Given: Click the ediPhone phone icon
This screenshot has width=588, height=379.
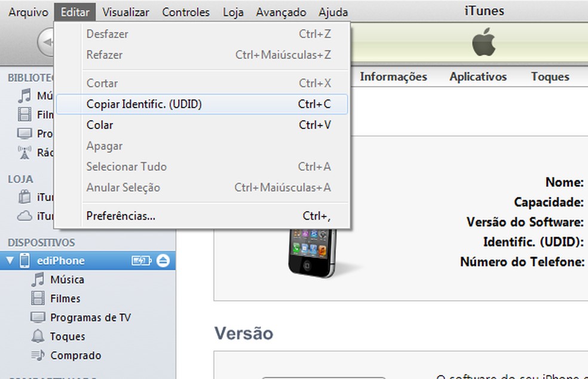Looking at the screenshot, I should coord(24,261).
